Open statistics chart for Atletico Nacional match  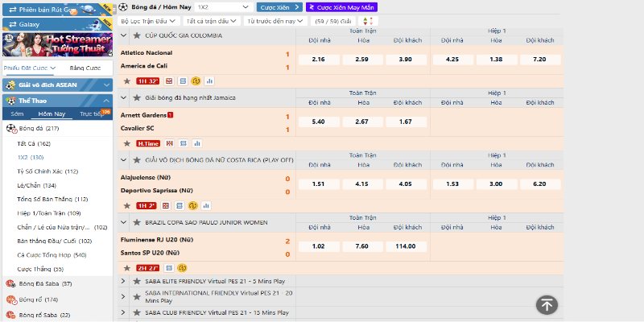208,80
